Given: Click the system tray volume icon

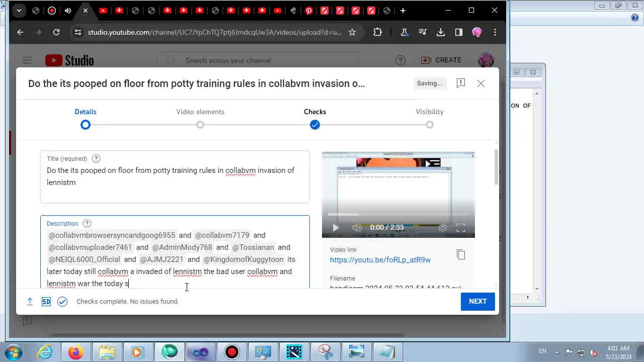Looking at the screenshot, I should click(x=593, y=352).
